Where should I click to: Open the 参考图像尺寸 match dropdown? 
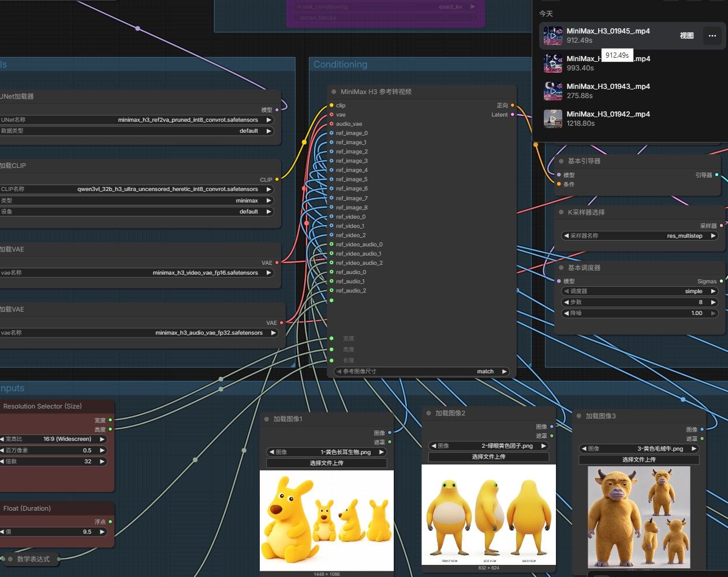tap(421, 372)
